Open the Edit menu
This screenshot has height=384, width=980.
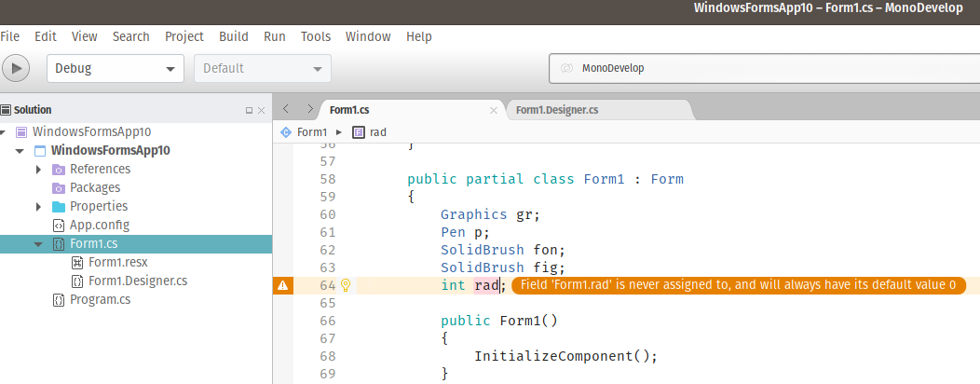click(x=45, y=36)
